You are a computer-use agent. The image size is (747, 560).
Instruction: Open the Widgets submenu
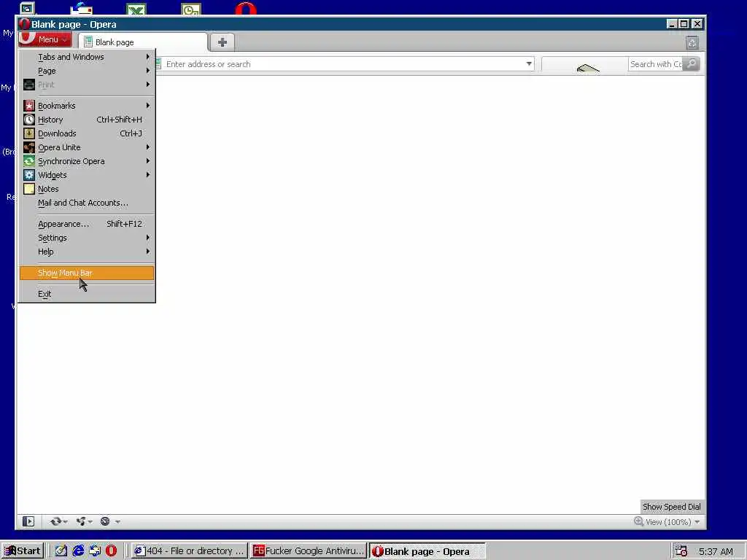(87, 175)
